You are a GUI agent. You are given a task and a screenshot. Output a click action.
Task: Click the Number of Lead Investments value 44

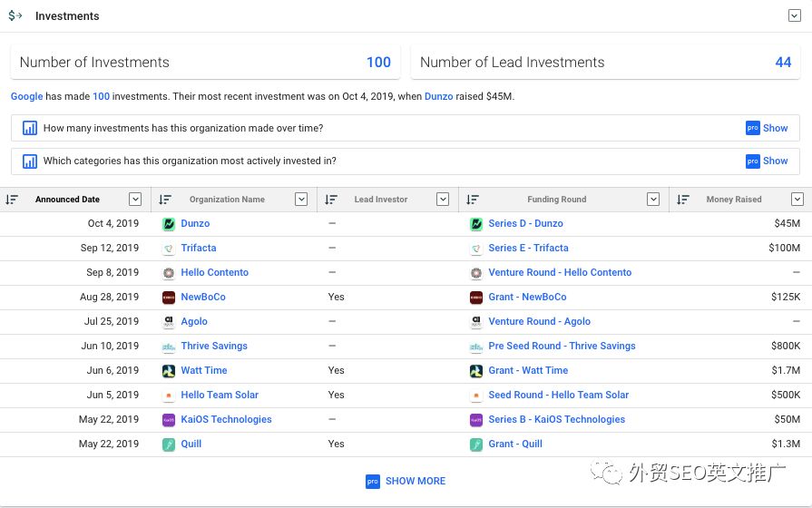coord(783,63)
